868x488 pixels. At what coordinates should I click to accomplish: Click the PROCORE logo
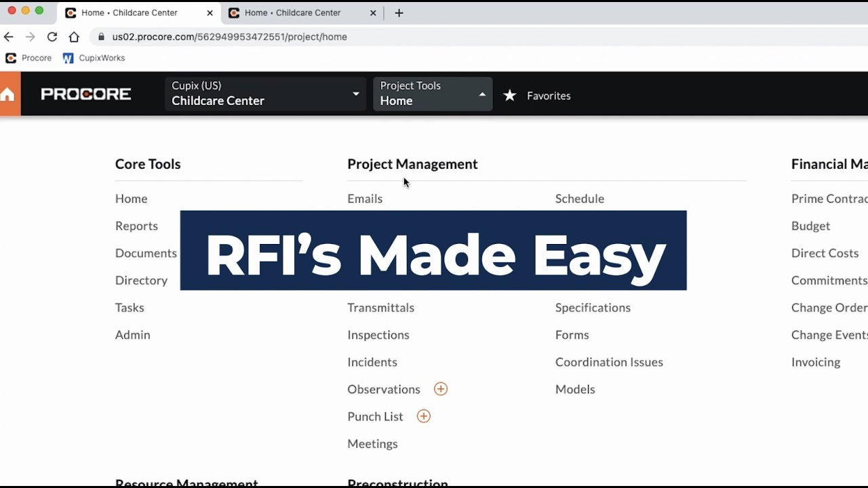click(86, 94)
